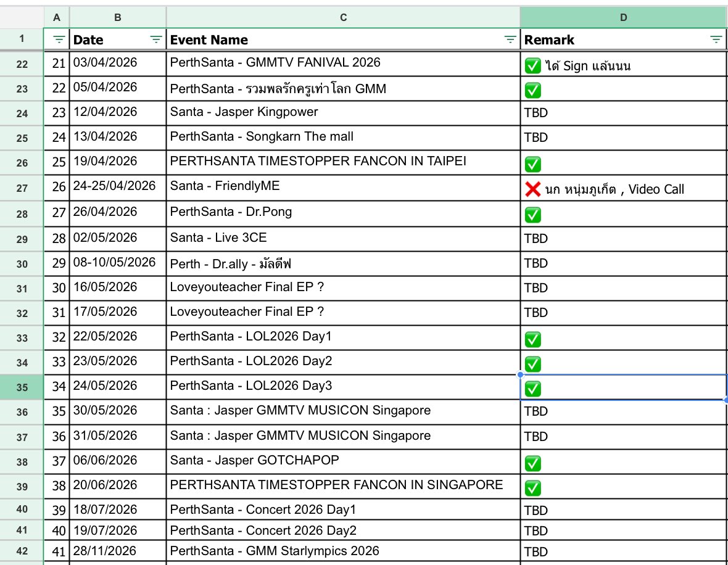The width and height of the screenshot is (728, 565).
Task: Select column D header
Action: 624,18
